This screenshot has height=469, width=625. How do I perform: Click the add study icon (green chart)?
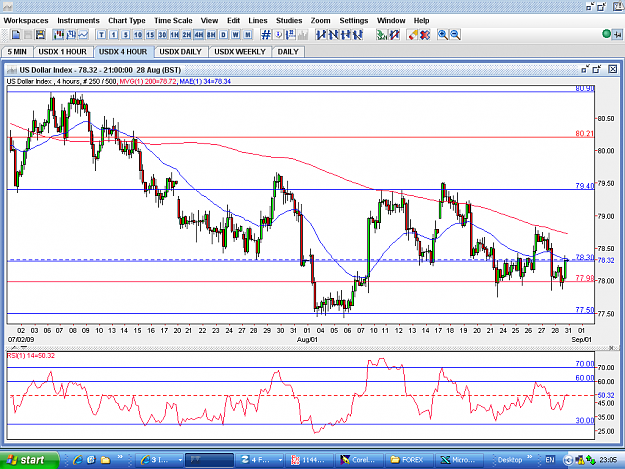click(382, 35)
